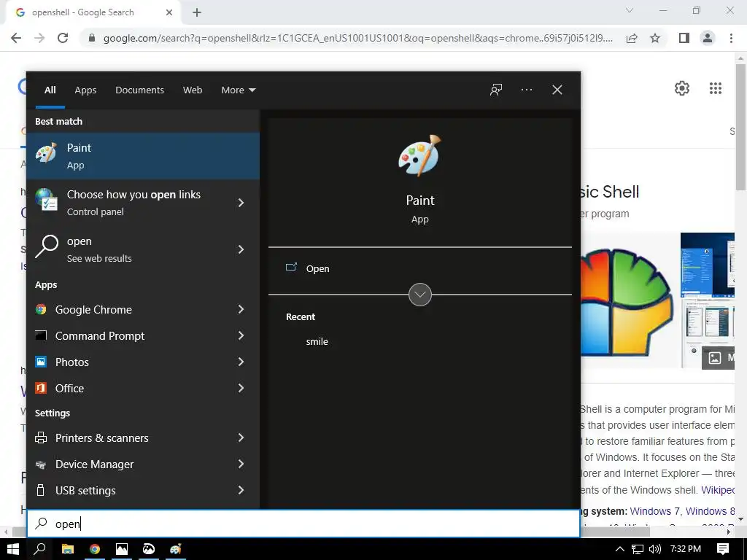Go back in Chrome

(x=16, y=38)
